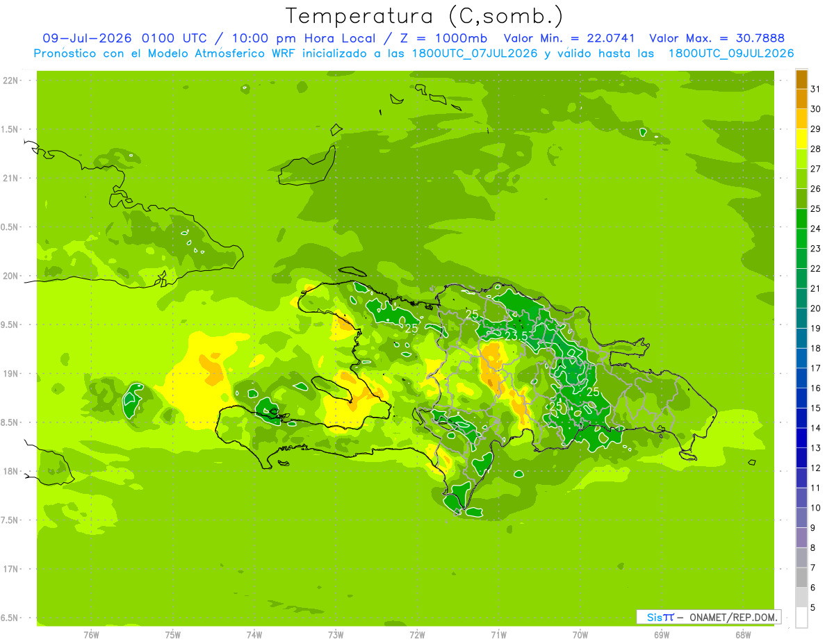Image resolution: width=834 pixels, height=644 pixels.
Task: Click the 30 value on the colorbar
Action: tap(816, 109)
